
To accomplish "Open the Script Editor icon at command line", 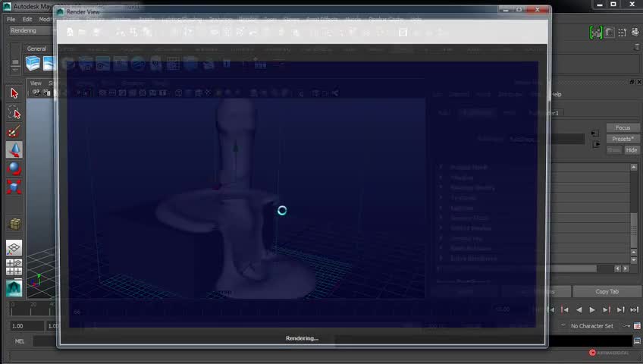I will click(x=637, y=341).
